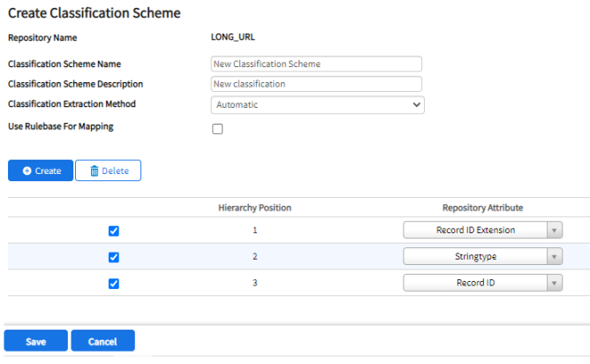
Task: Select the row with hierarchy position 2
Action: point(299,256)
